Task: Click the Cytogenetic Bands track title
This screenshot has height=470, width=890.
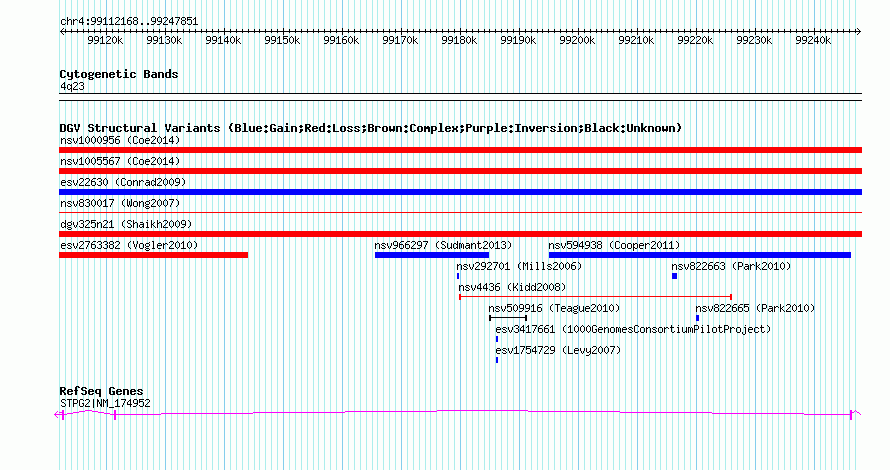Action: click(119, 74)
